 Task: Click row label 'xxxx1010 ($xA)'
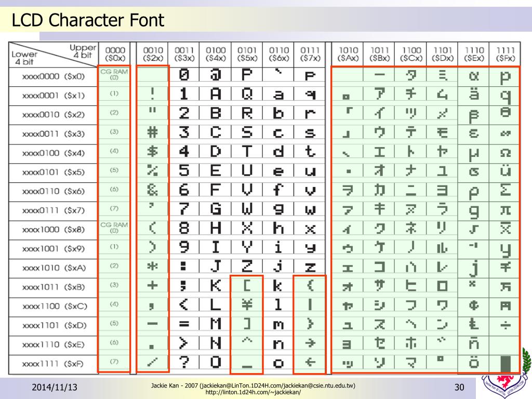coord(54,268)
